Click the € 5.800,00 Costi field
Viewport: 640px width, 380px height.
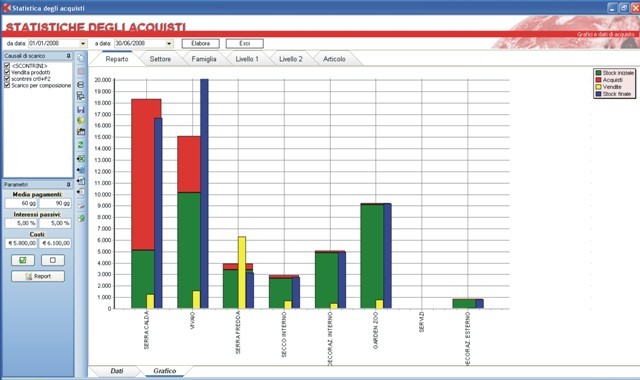[x=21, y=243]
